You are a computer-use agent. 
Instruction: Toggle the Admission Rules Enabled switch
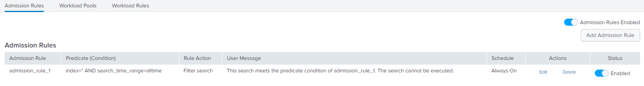click(570, 22)
